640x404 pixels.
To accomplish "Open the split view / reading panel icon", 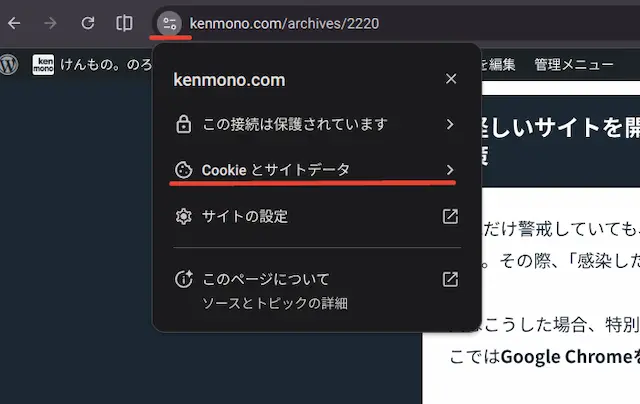I will (124, 23).
